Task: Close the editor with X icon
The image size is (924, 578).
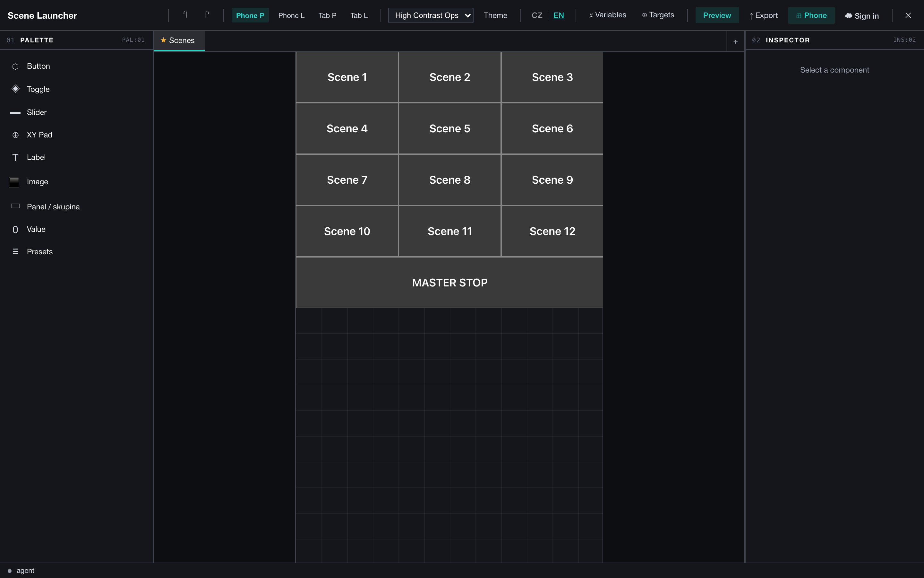Action: (x=908, y=15)
